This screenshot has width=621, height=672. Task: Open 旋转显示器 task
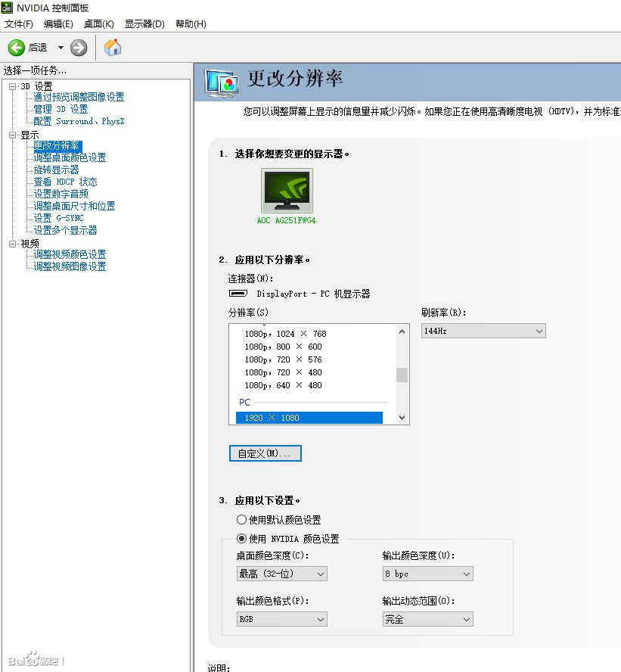pos(56,170)
